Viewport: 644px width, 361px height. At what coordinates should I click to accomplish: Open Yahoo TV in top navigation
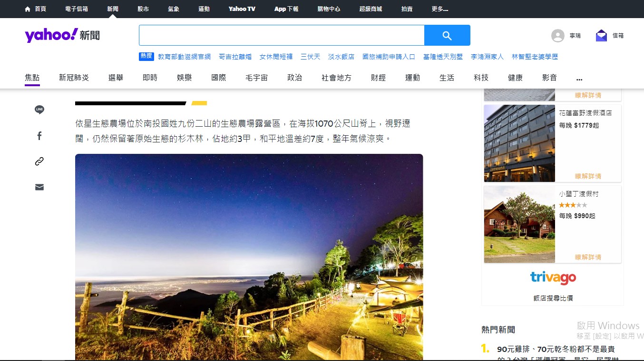click(x=242, y=9)
